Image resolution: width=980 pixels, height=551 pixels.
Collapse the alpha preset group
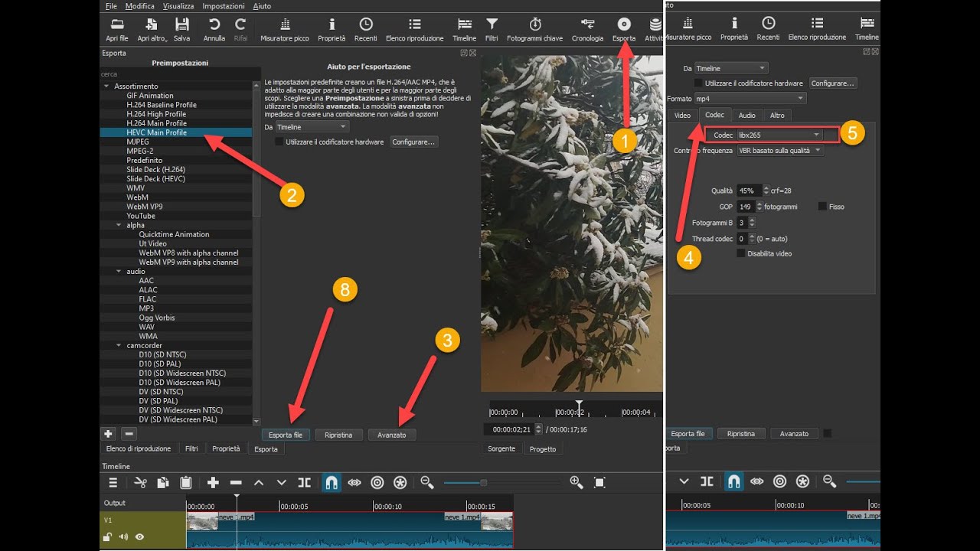click(x=119, y=225)
